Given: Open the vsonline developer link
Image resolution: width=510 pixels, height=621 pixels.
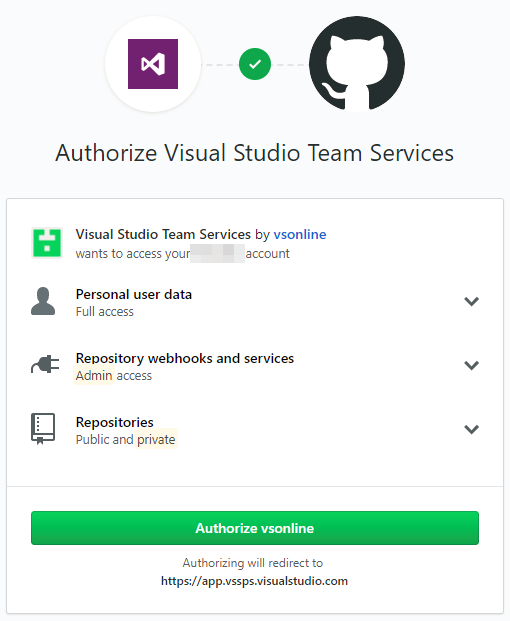Looking at the screenshot, I should (300, 234).
